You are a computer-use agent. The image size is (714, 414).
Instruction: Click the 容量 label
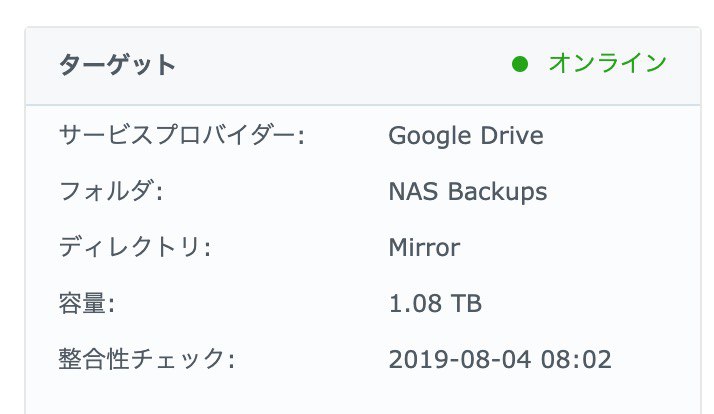[x=87, y=304]
